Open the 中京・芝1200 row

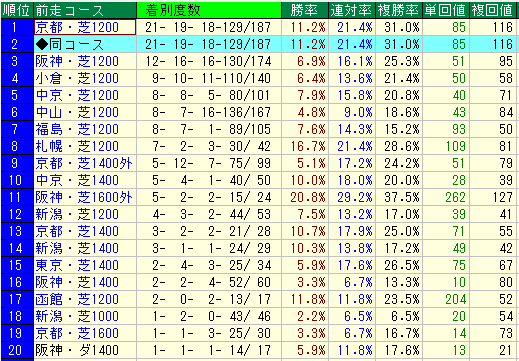point(258,95)
